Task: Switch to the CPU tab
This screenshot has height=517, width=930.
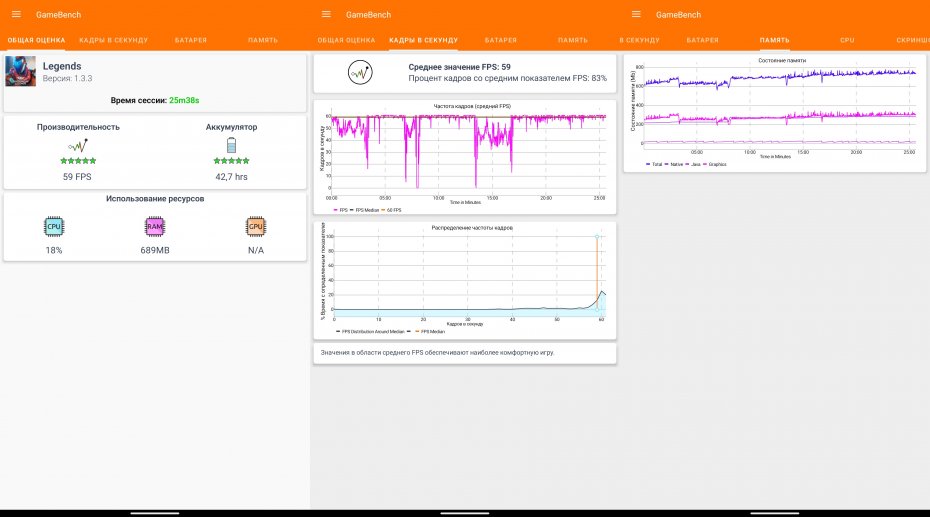Action: (847, 40)
